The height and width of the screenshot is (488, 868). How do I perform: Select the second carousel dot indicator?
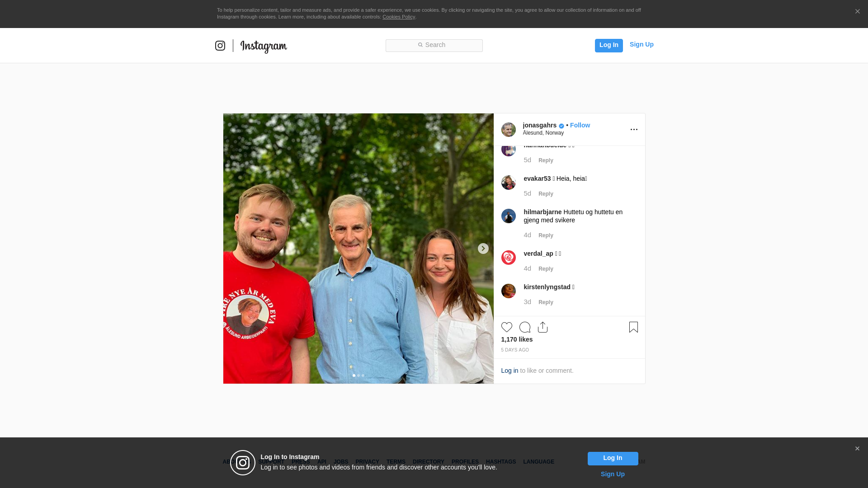359,375
